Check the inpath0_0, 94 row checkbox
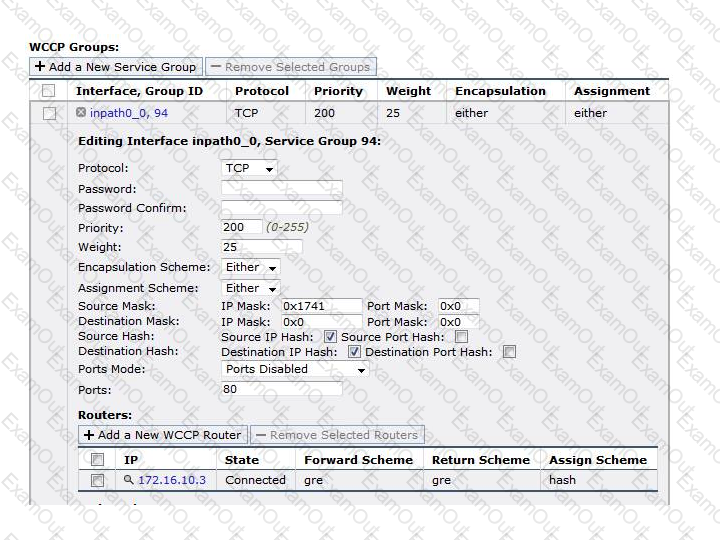 tap(49, 113)
